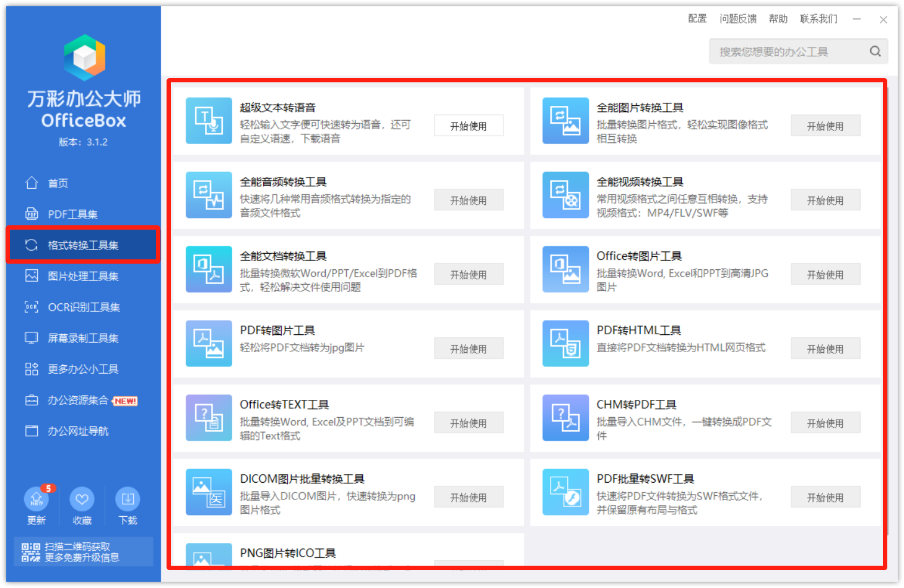Click the PDF批量转SWF工具 icon

pos(565,492)
